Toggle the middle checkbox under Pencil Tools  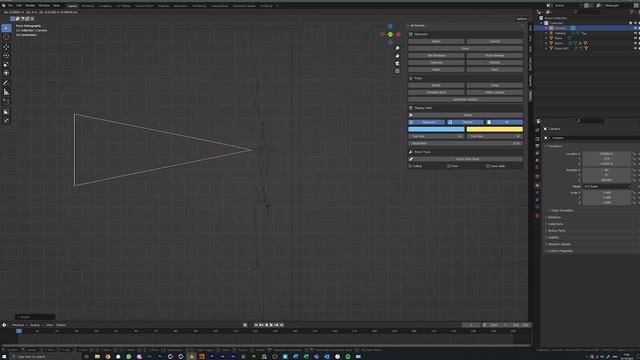point(449,166)
